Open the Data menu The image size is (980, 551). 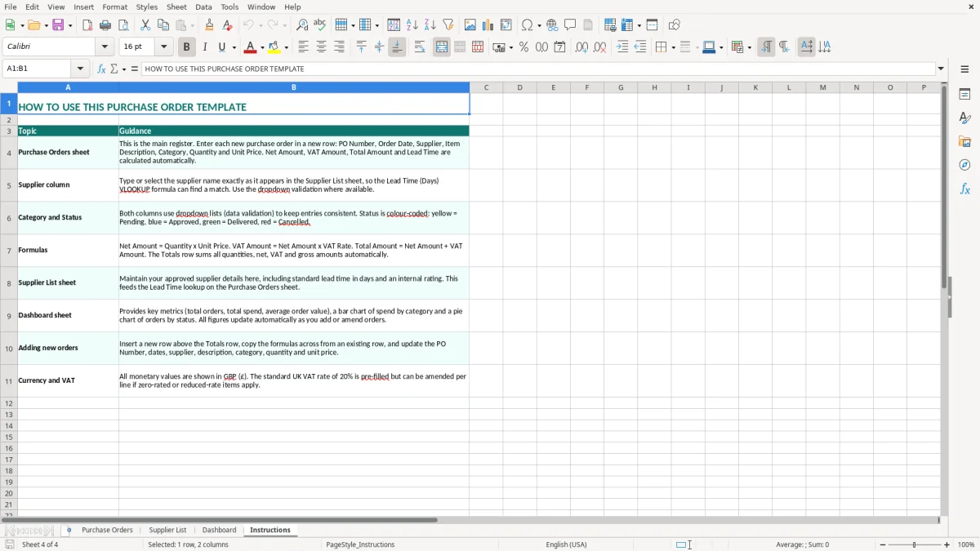203,7
